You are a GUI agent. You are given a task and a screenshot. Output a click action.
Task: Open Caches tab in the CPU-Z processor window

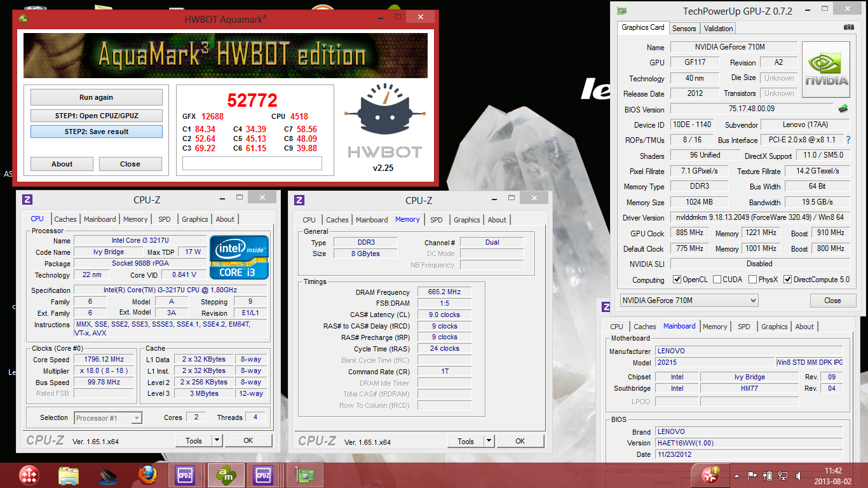tap(65, 219)
